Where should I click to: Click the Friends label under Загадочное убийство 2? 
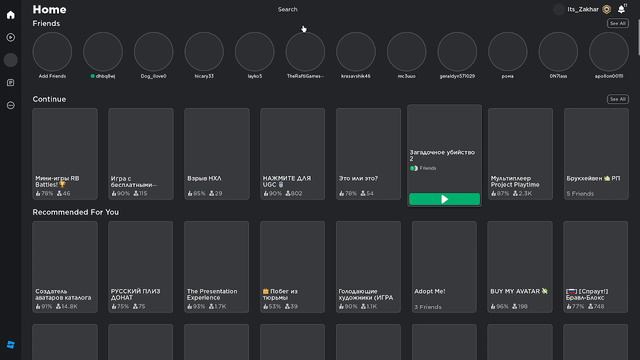[428, 168]
